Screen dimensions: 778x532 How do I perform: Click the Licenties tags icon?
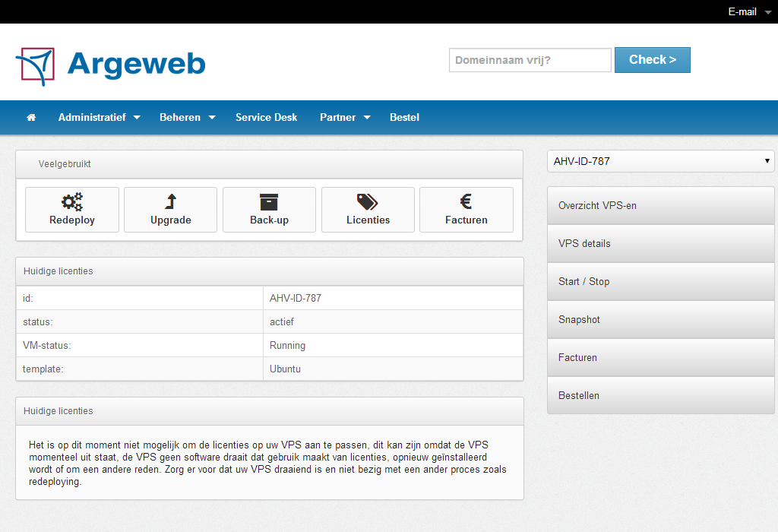[x=368, y=201]
